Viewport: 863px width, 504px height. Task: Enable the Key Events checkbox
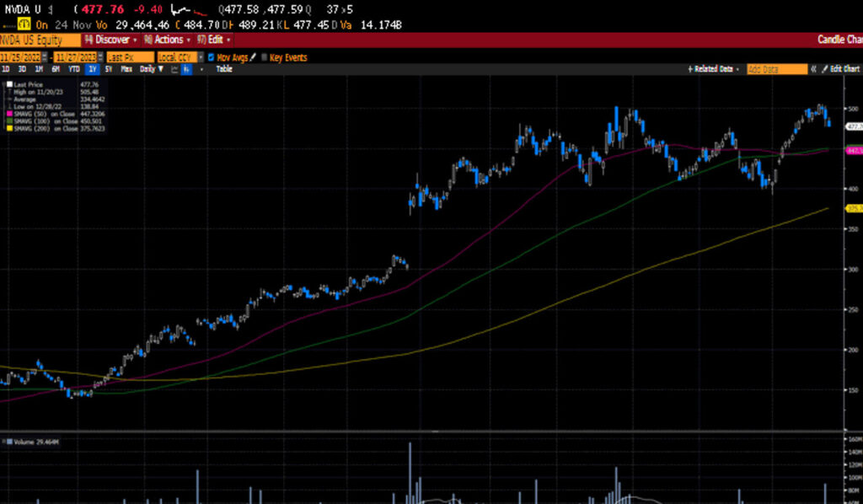pyautogui.click(x=264, y=57)
